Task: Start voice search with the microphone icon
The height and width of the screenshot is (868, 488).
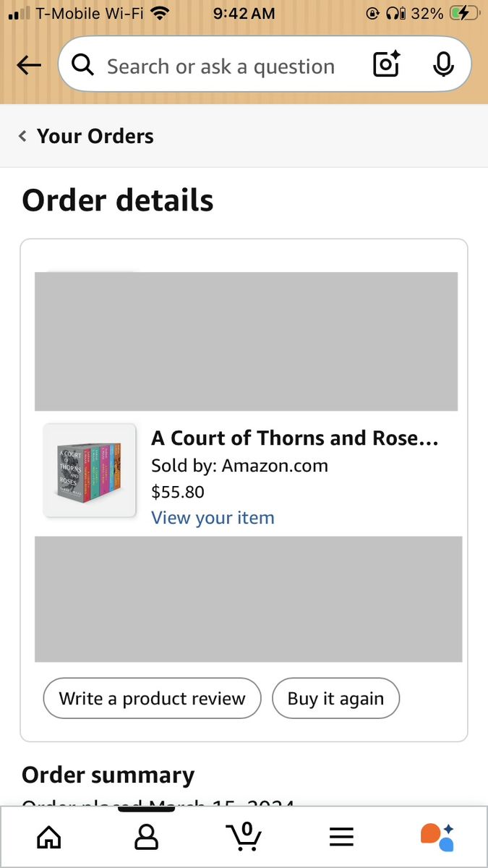Action: [x=443, y=65]
